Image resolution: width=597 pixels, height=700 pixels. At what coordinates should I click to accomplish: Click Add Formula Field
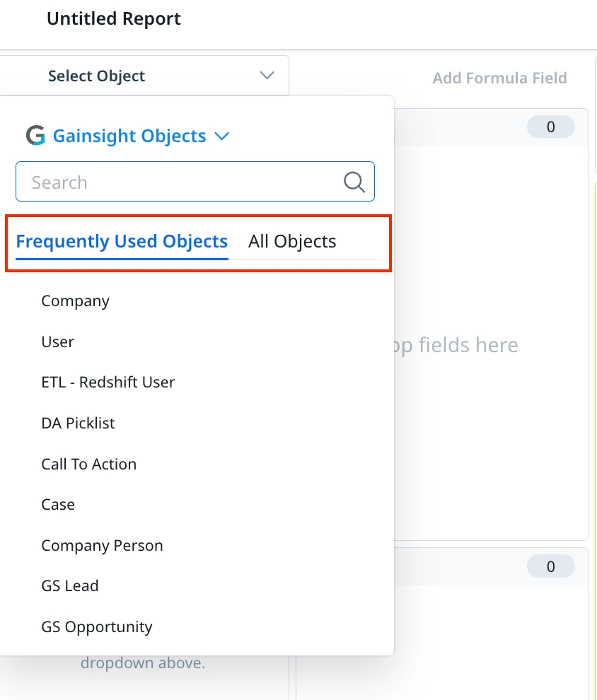point(499,78)
